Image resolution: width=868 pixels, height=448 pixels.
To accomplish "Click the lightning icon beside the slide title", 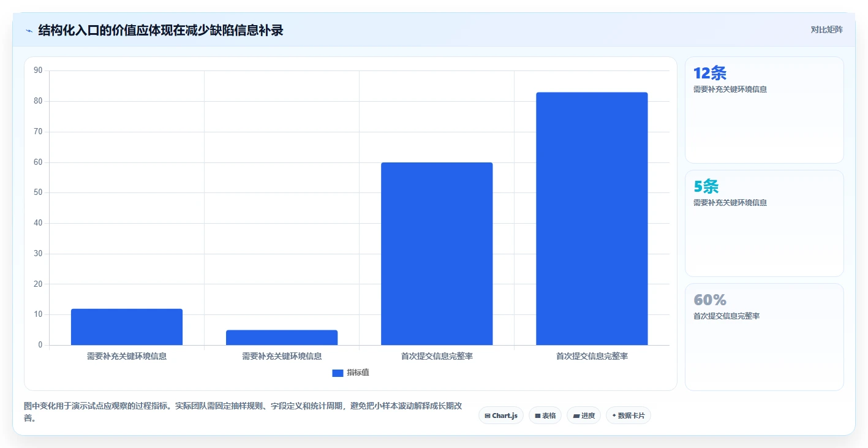I will click(29, 30).
